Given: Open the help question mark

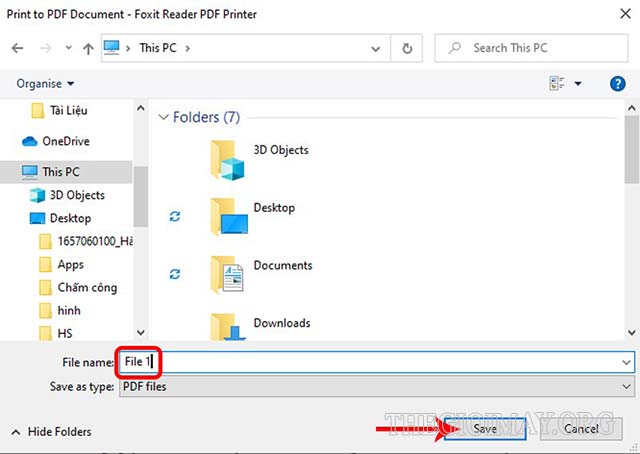Looking at the screenshot, I should pos(618,84).
